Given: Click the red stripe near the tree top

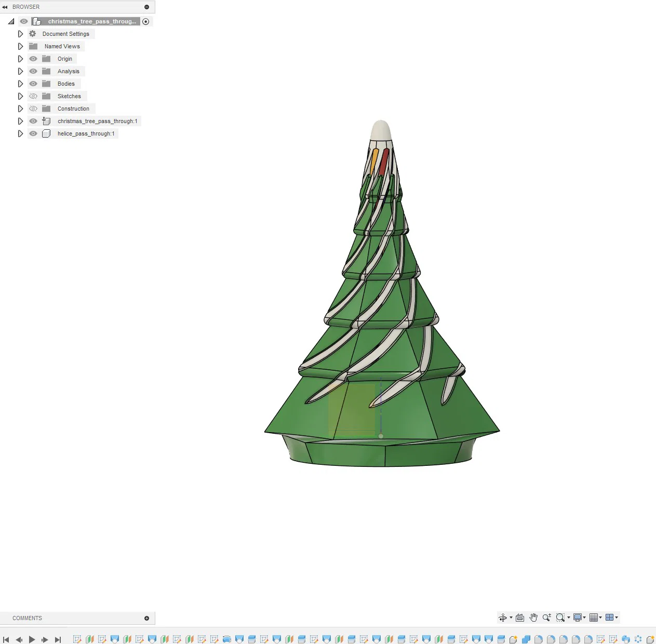Looking at the screenshot, I should [384, 162].
